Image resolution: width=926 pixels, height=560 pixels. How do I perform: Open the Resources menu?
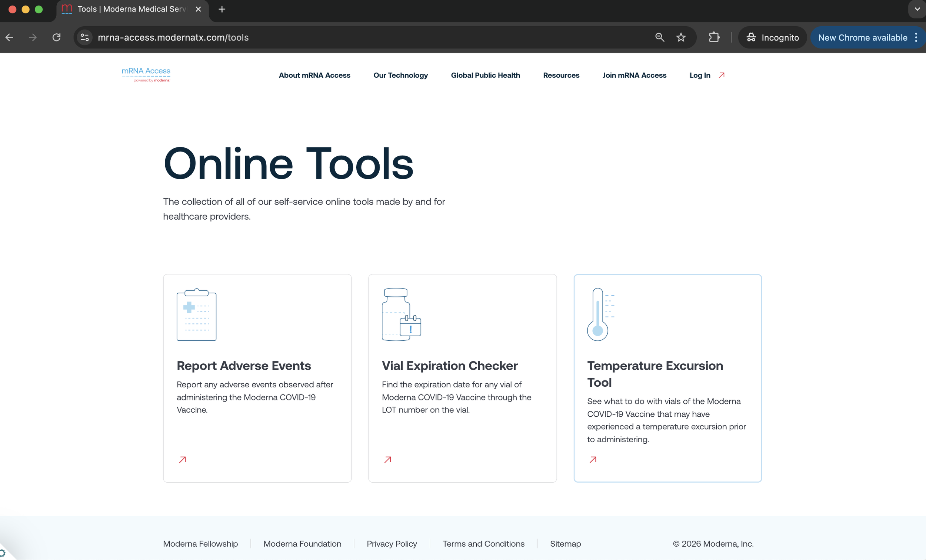click(x=561, y=75)
